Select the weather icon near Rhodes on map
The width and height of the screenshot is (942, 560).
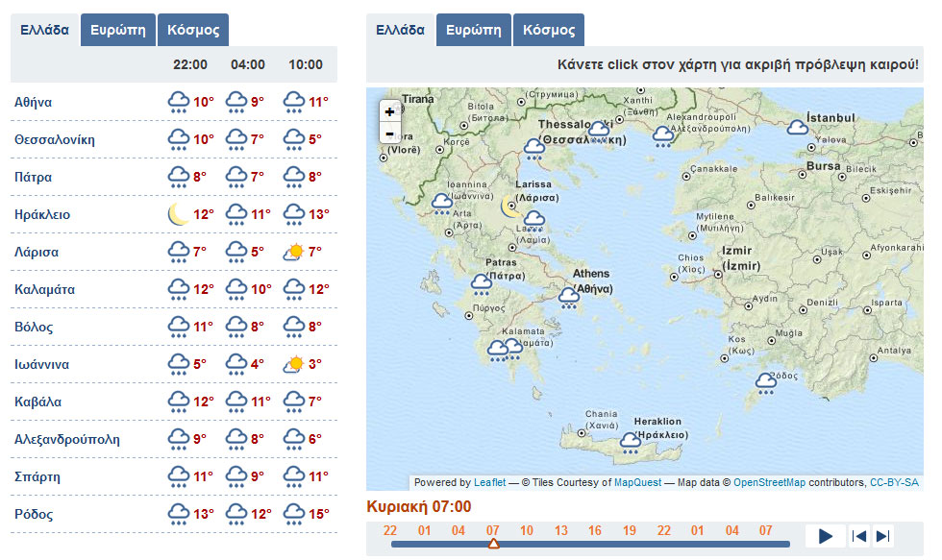[x=767, y=380]
